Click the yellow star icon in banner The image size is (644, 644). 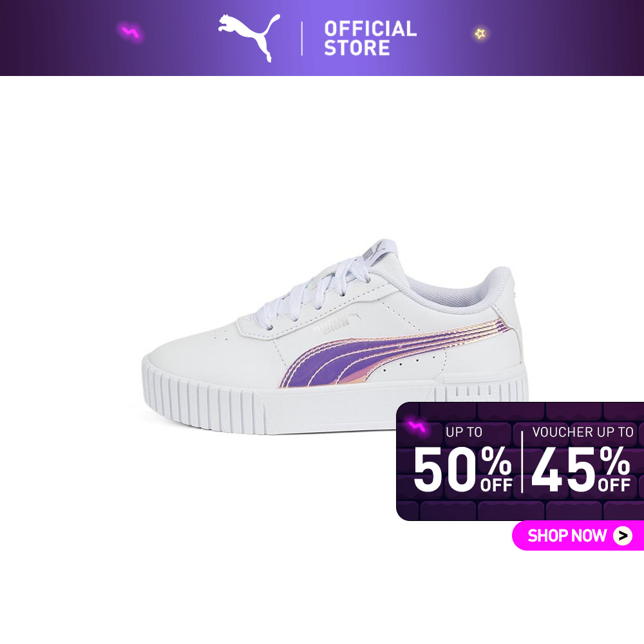tap(480, 33)
